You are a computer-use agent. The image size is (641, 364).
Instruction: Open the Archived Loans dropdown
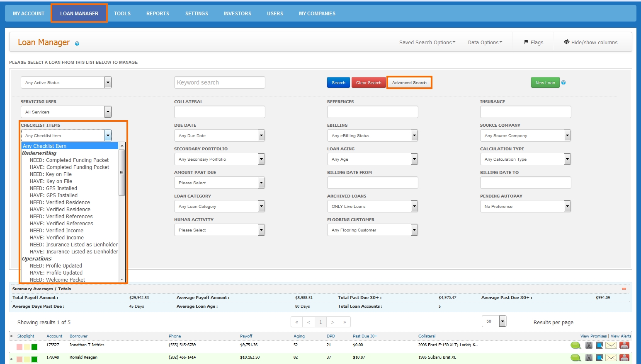point(372,206)
